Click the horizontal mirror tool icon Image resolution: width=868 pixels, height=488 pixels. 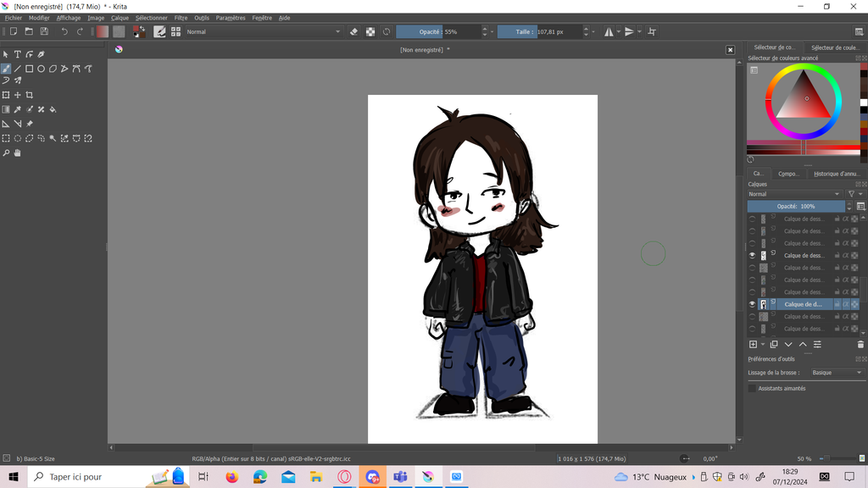[x=608, y=32]
